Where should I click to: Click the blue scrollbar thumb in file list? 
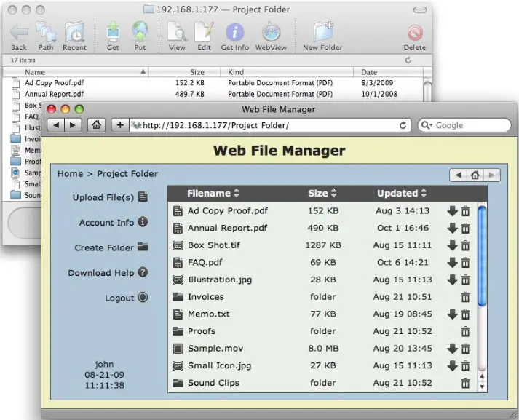(482, 255)
